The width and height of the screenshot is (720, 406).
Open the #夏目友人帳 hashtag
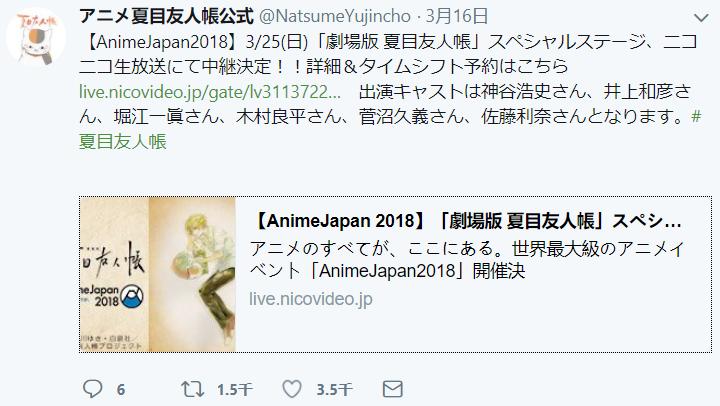(x=123, y=141)
